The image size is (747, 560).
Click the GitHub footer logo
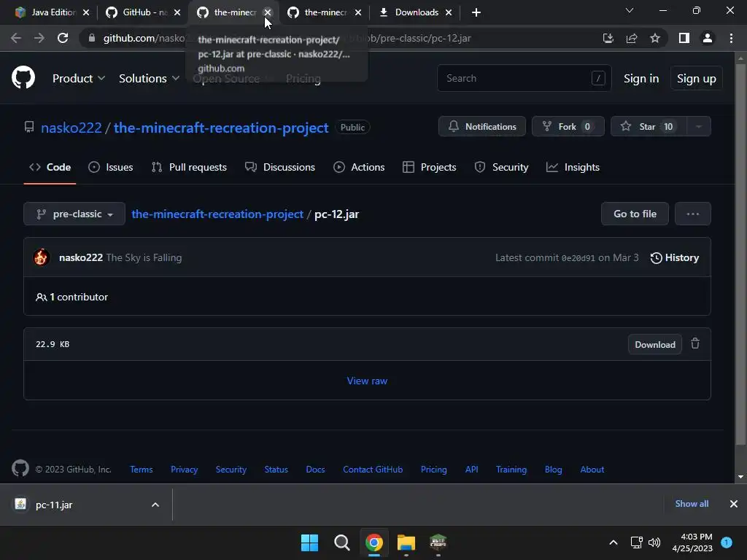point(20,469)
